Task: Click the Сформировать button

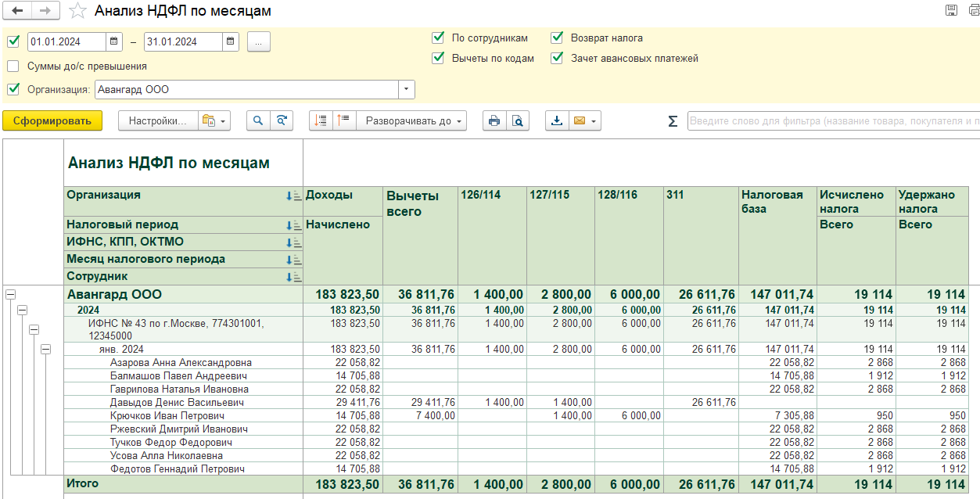Action: 52,120
